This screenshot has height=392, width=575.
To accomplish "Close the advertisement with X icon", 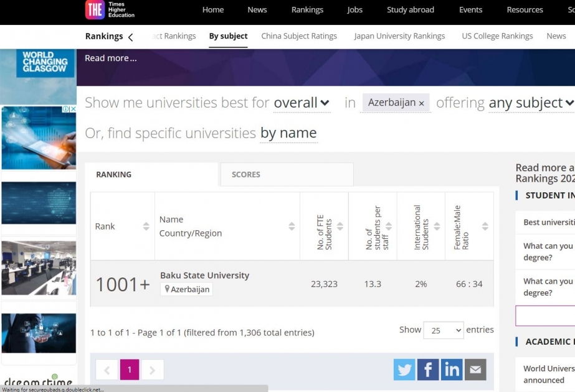I will tap(73, 109).
